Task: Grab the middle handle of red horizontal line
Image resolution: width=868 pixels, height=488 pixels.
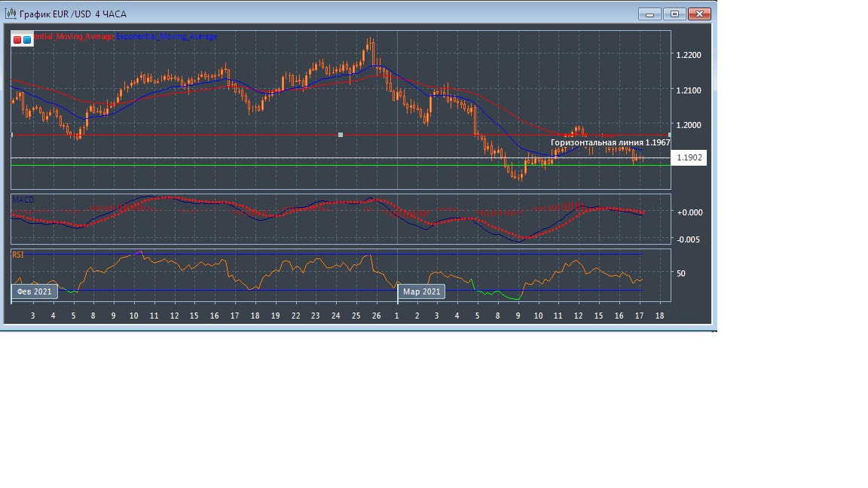Action: [x=341, y=135]
